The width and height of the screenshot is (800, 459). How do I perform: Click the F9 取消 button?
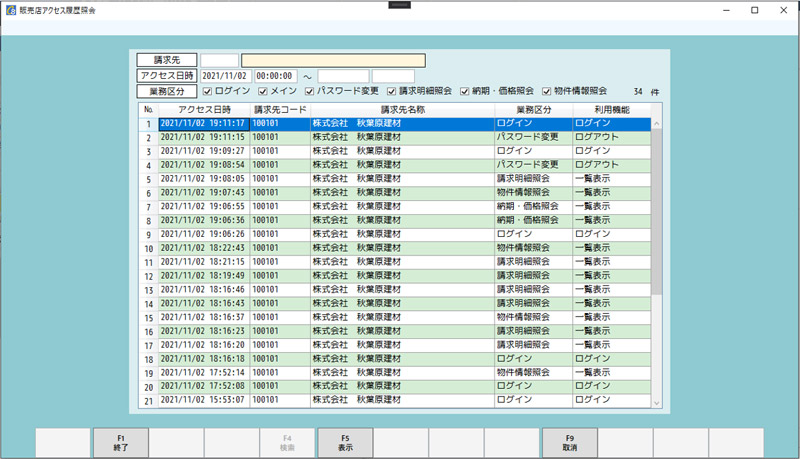tap(570, 443)
